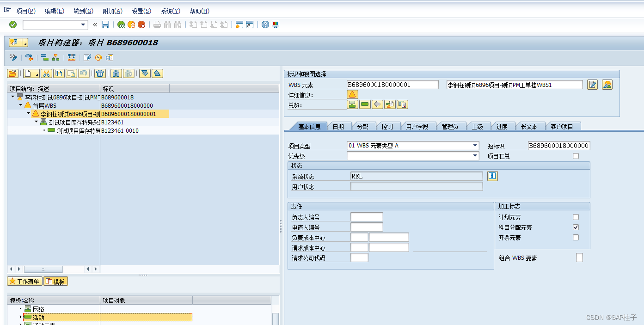Expand the 活动 template node

tap(20, 317)
